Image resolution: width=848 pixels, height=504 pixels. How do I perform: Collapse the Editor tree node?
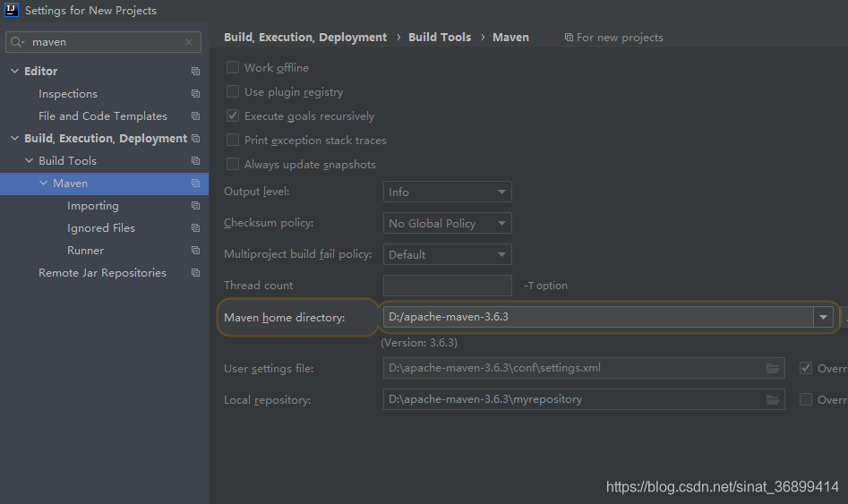pyautogui.click(x=14, y=71)
